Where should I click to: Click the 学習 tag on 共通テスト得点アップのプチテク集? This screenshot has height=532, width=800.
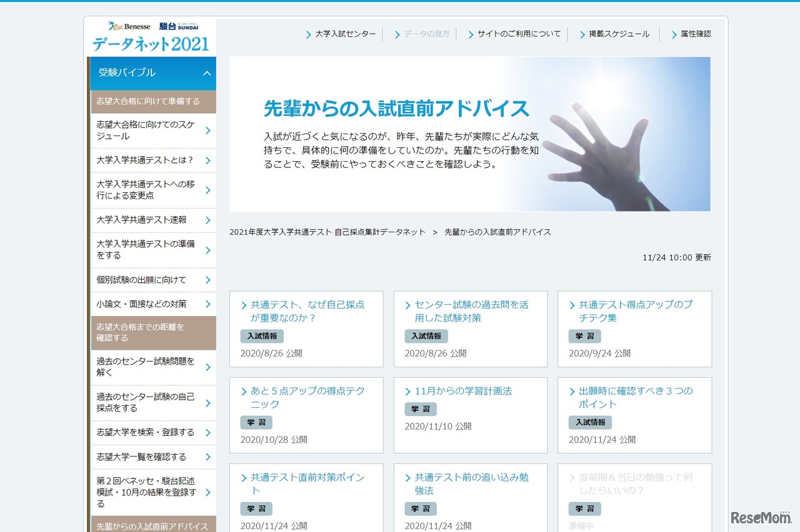pos(584,336)
